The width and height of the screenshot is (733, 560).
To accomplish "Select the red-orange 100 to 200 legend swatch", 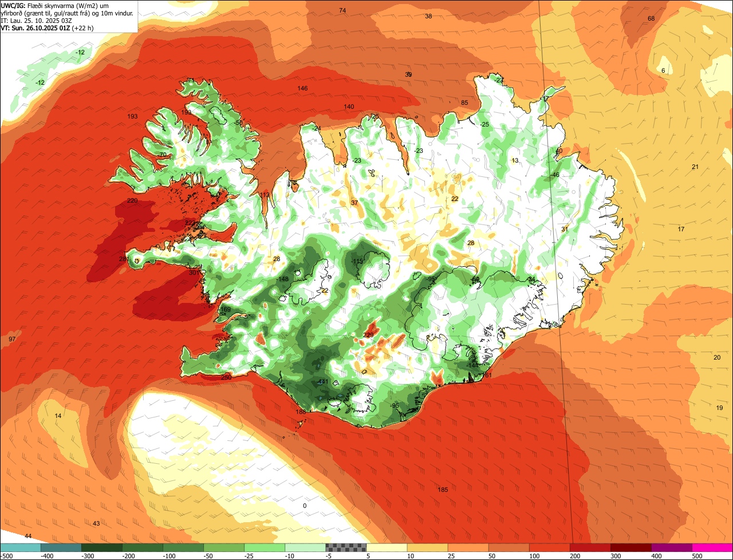I will pyautogui.click(x=549, y=547).
